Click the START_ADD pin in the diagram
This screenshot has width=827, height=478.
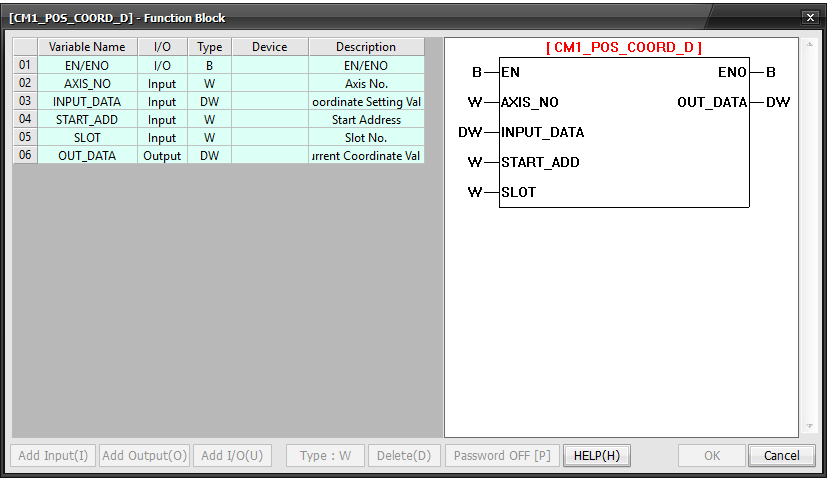541,162
